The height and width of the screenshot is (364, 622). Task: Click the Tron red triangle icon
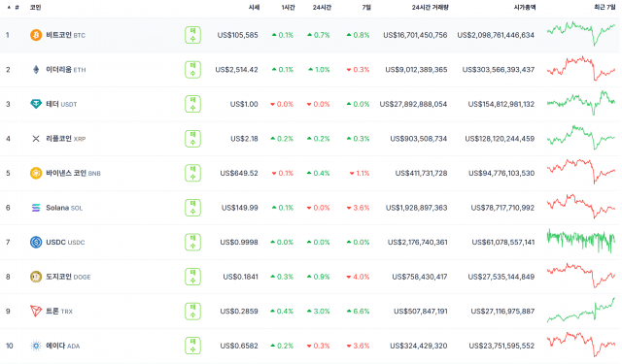(x=36, y=311)
